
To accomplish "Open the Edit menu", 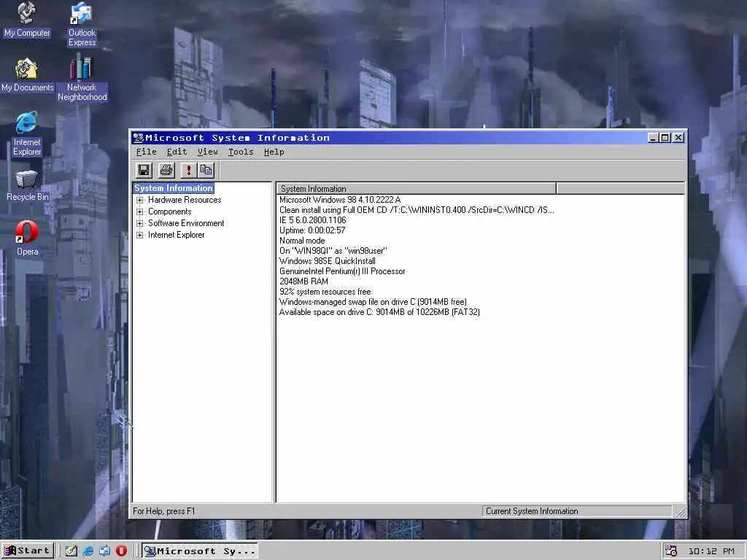I will (x=177, y=152).
